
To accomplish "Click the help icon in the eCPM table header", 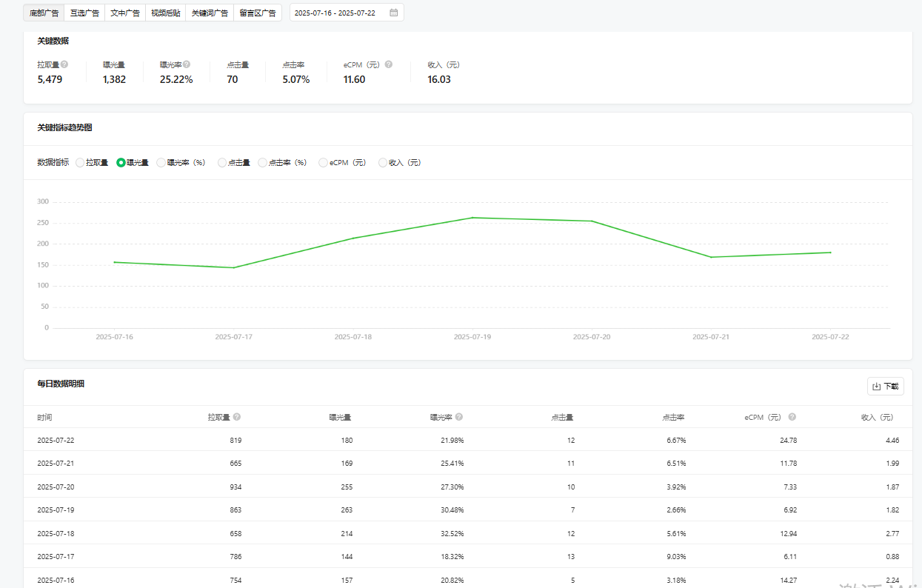I will 792,417.
